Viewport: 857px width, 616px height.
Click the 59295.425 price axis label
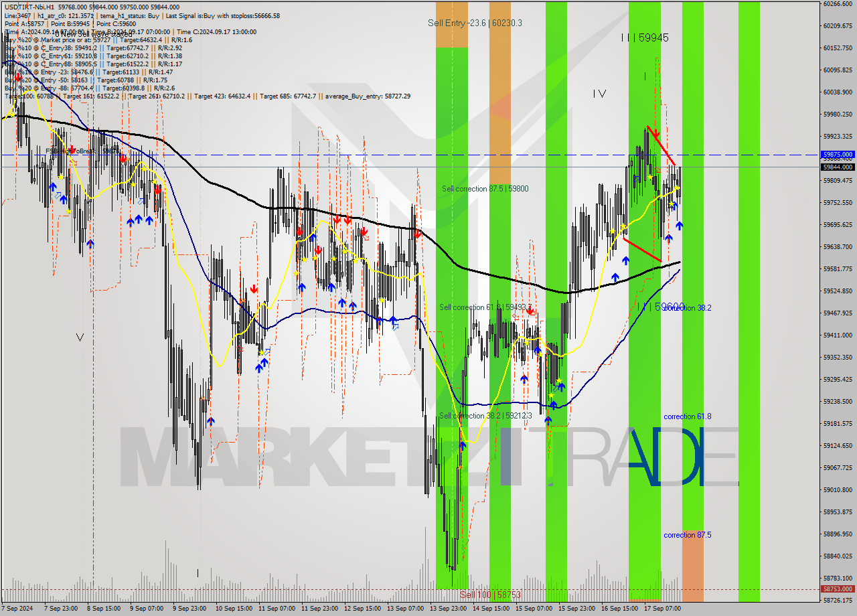pyautogui.click(x=838, y=379)
